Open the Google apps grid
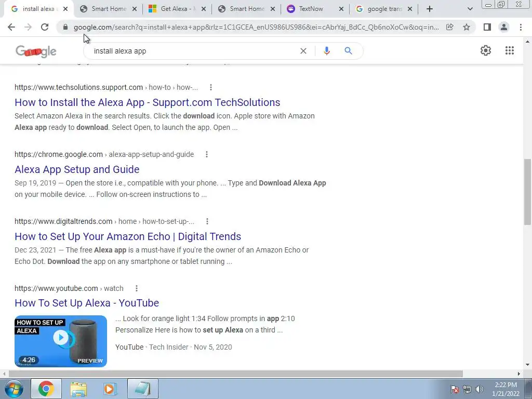532x399 pixels. (509, 50)
